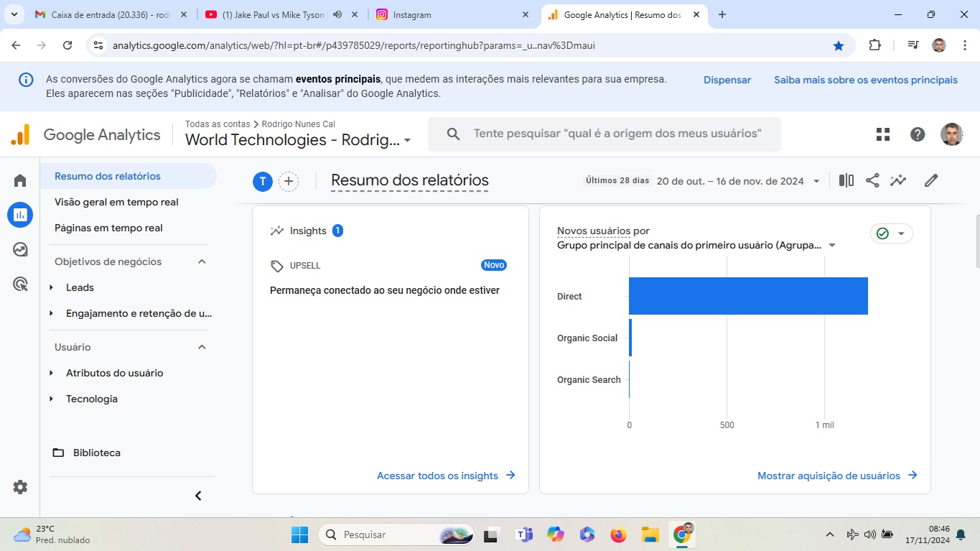Open the data quality check dropdown
This screenshot has height=551, width=980.
pyautogui.click(x=892, y=233)
